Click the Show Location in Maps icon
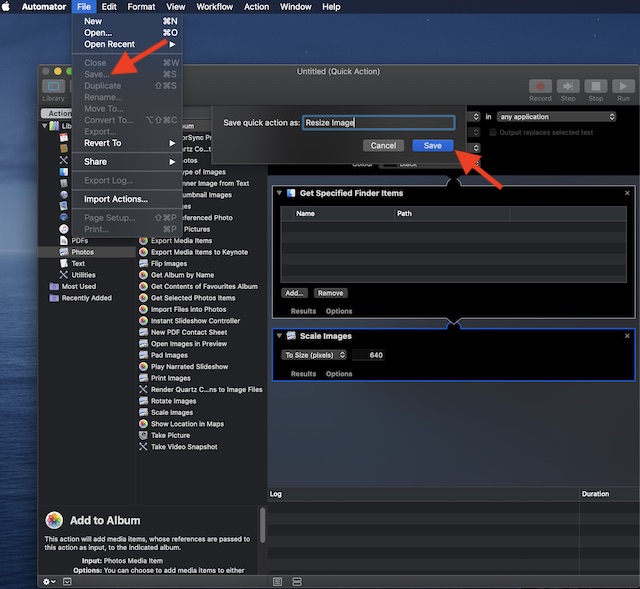640x589 pixels. click(143, 424)
